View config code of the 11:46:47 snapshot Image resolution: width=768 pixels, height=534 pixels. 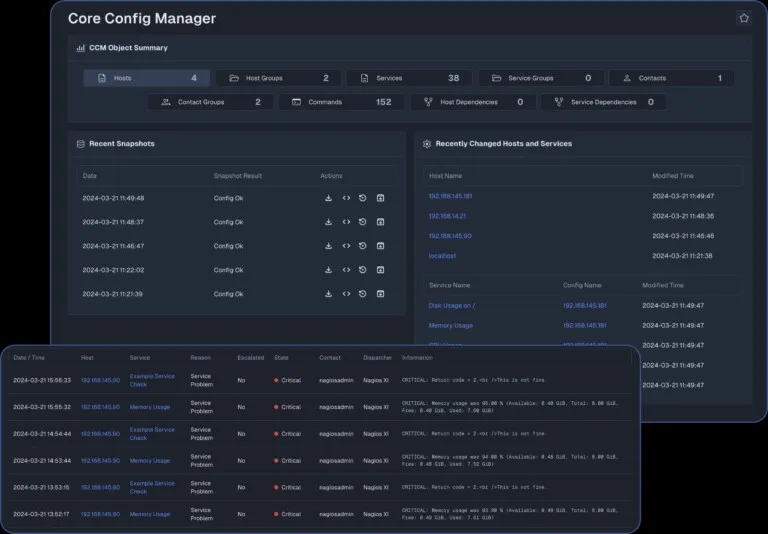click(346, 246)
